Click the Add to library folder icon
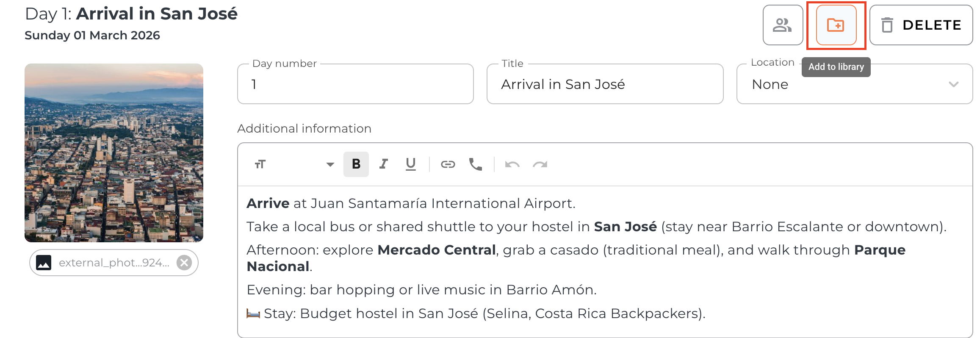This screenshot has width=980, height=338. pos(836,25)
